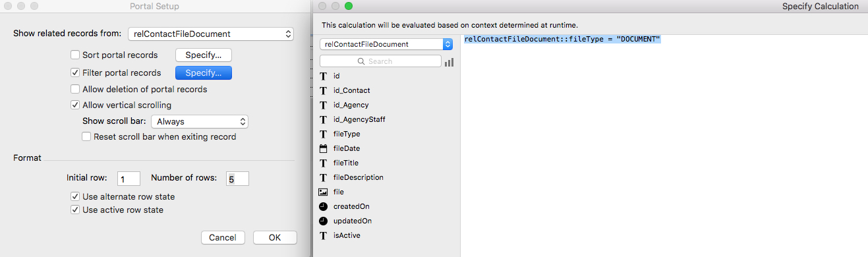Select the file container field icon

click(323, 192)
